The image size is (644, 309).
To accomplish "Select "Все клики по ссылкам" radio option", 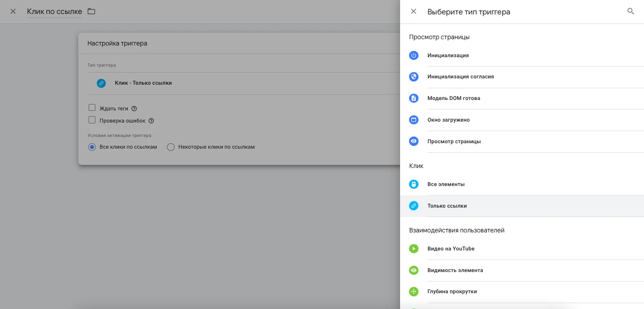I will point(92,147).
